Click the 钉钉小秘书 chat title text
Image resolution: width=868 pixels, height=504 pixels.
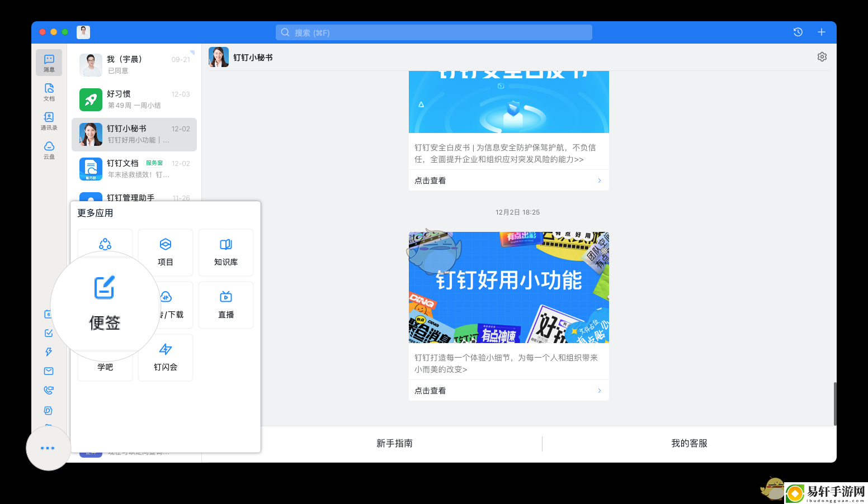(253, 58)
